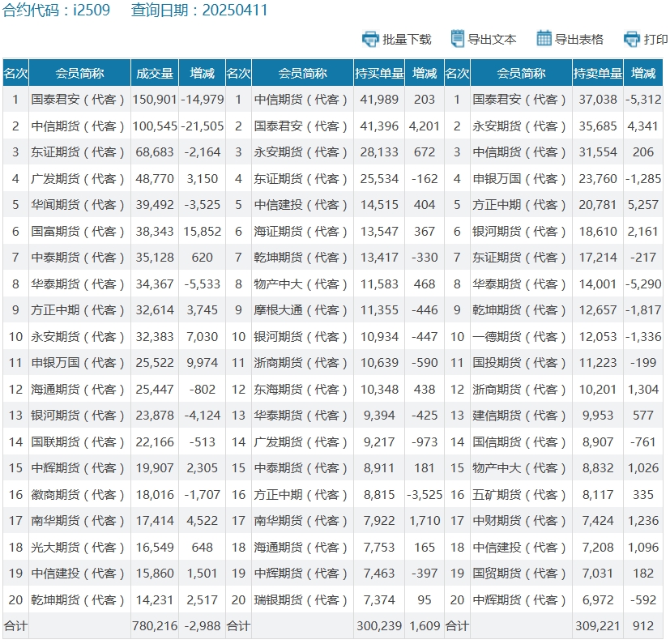Click 徽商期货（代客） member name

point(78,494)
